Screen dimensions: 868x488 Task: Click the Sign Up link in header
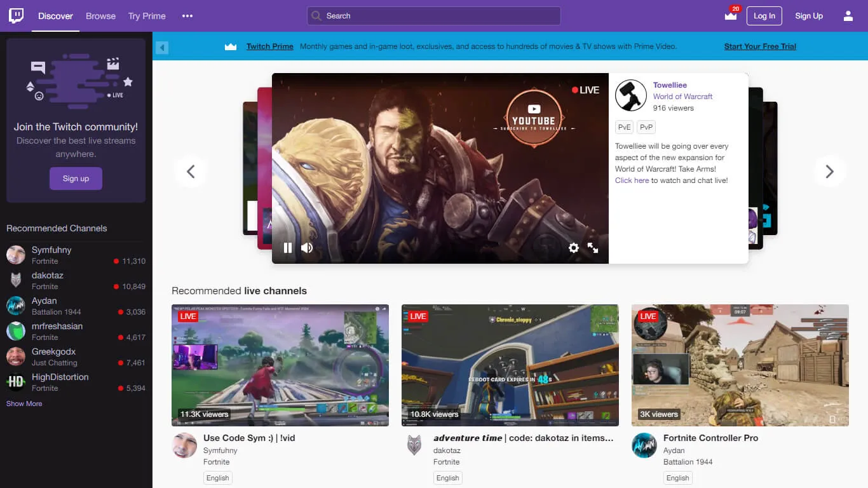coord(809,16)
